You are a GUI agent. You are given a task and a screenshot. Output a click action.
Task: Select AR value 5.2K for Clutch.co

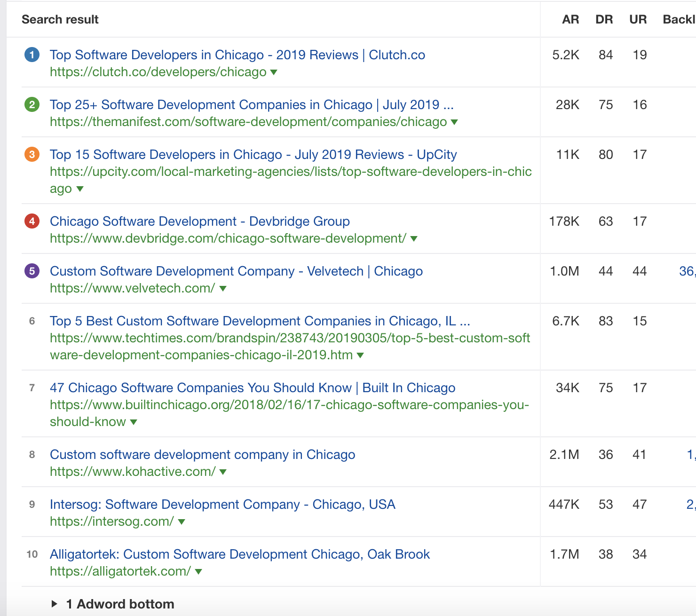click(566, 55)
